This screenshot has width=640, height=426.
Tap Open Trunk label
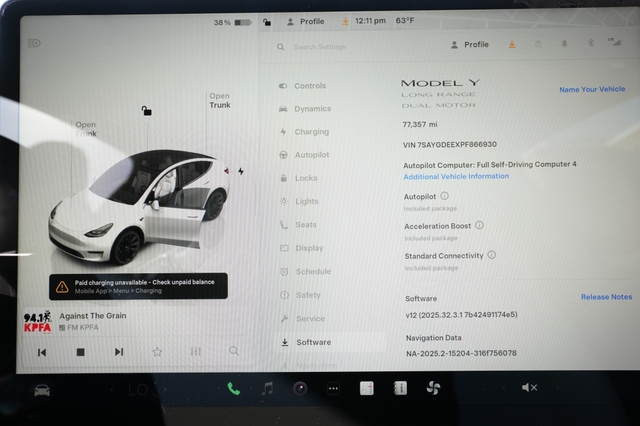tap(220, 100)
